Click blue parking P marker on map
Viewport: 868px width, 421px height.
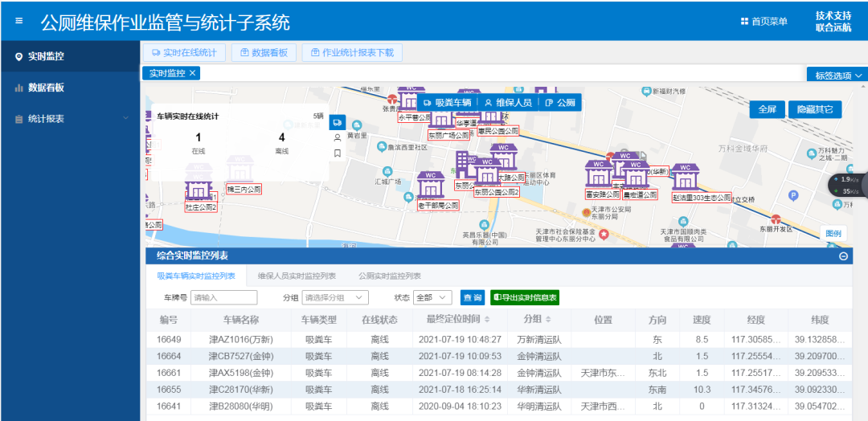click(x=794, y=195)
